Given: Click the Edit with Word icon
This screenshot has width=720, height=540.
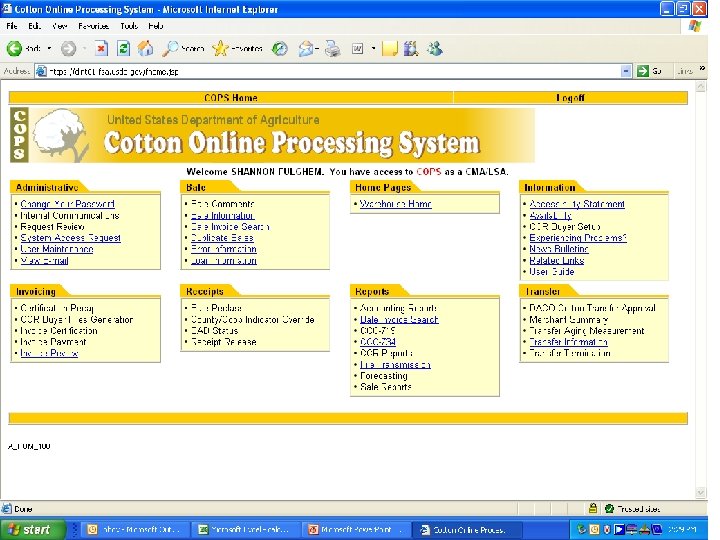Looking at the screenshot, I should coord(357,48).
